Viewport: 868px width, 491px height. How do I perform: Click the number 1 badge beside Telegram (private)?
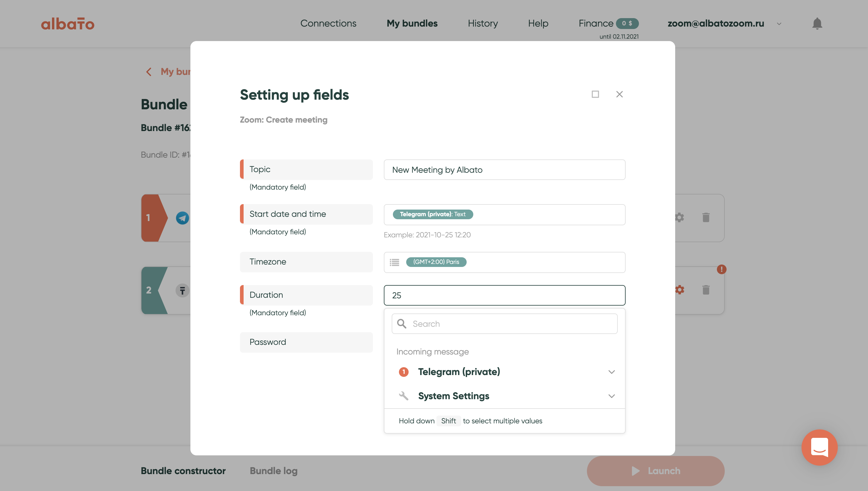[404, 372]
